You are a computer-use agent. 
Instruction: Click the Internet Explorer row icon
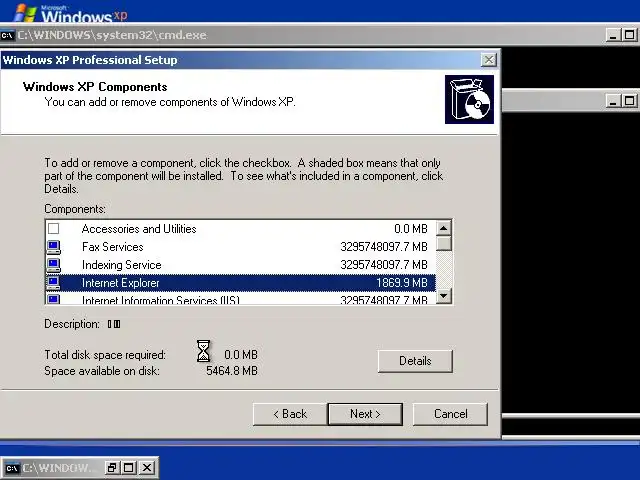[x=53, y=283]
